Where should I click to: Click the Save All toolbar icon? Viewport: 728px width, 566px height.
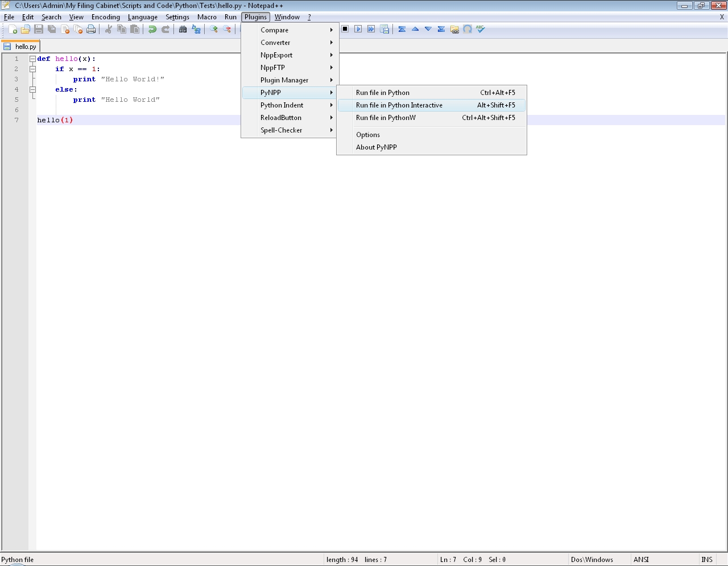(x=52, y=29)
